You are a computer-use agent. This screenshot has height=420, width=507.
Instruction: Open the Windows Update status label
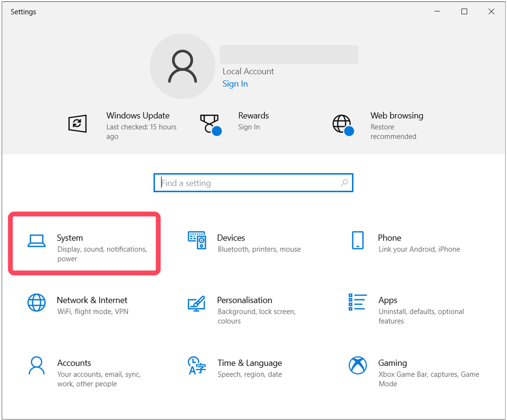pyautogui.click(x=138, y=115)
